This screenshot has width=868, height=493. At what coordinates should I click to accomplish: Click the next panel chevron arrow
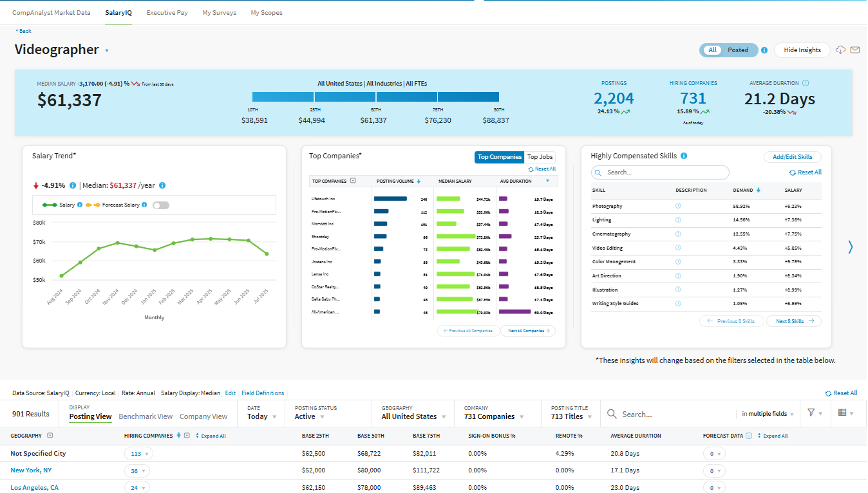[850, 247]
